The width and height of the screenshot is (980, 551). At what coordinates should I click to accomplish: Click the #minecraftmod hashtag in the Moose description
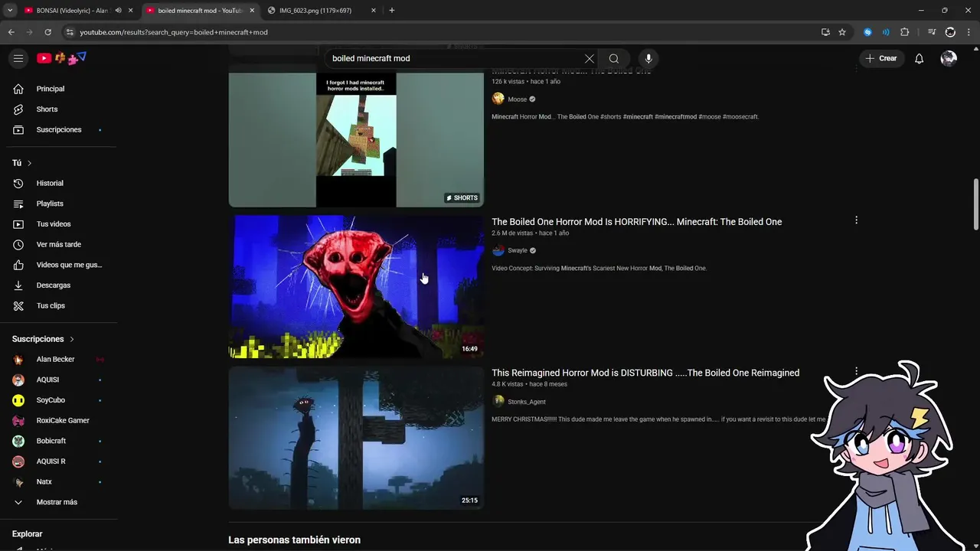676,117
